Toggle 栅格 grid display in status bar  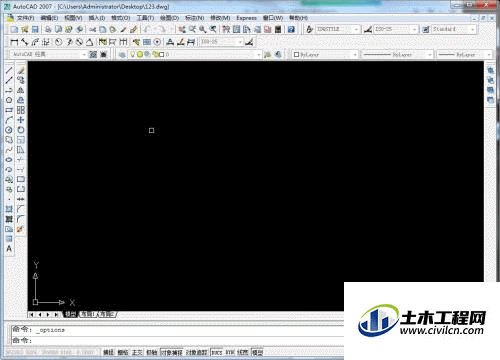point(123,352)
